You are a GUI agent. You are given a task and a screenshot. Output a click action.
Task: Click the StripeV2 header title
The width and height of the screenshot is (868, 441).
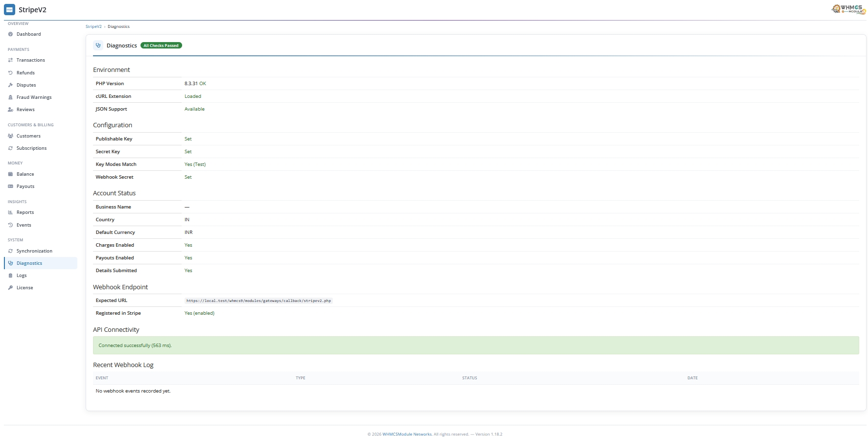32,10
